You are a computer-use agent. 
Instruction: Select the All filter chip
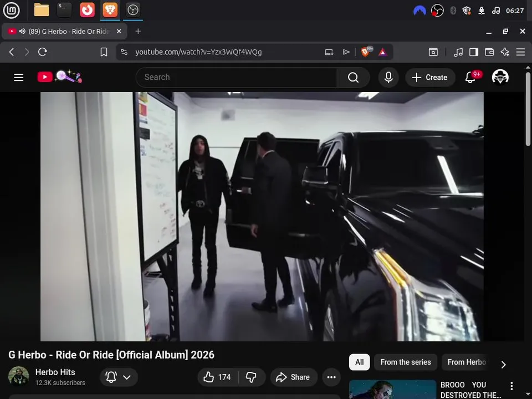359,362
